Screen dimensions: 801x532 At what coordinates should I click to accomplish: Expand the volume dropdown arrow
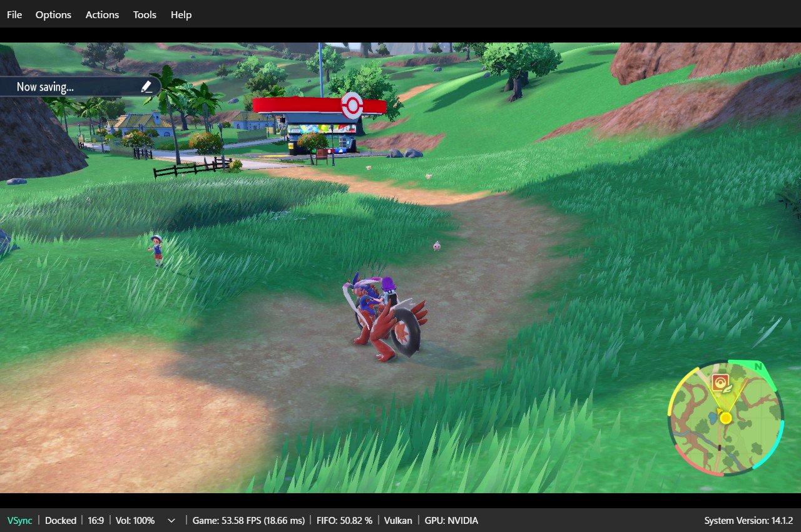172,521
